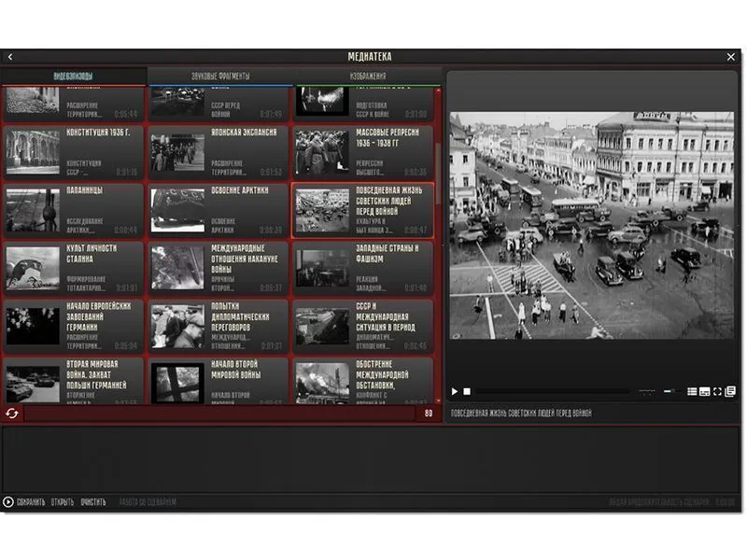Click the Сохранить button
The width and height of the screenshot is (747, 560).
pyautogui.click(x=31, y=502)
